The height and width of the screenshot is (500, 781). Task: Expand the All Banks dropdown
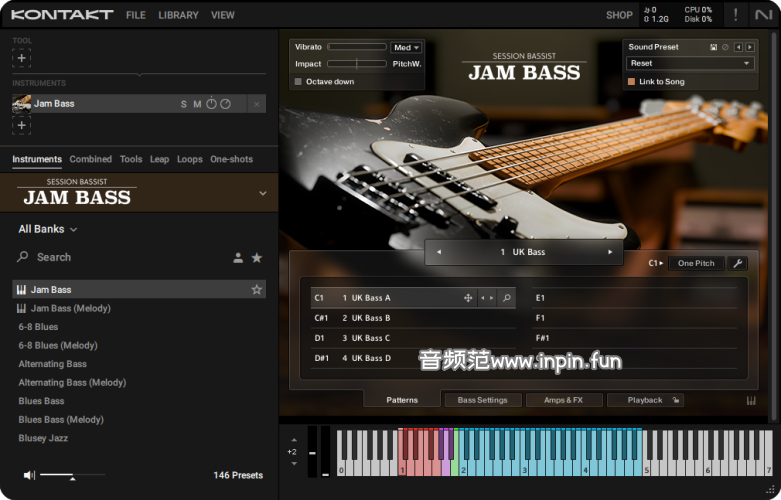click(x=48, y=229)
